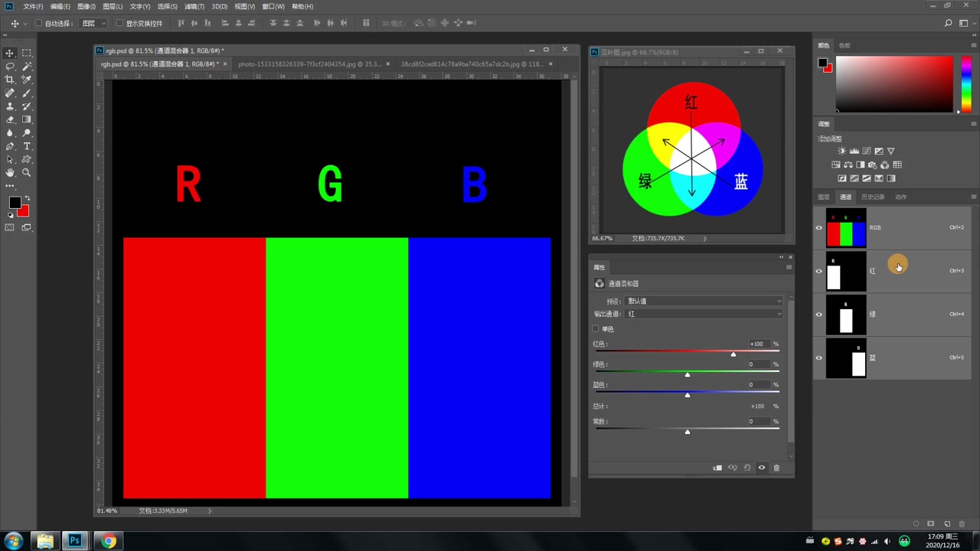Select the Dodge tool
The width and height of the screenshot is (980, 551).
27,133
